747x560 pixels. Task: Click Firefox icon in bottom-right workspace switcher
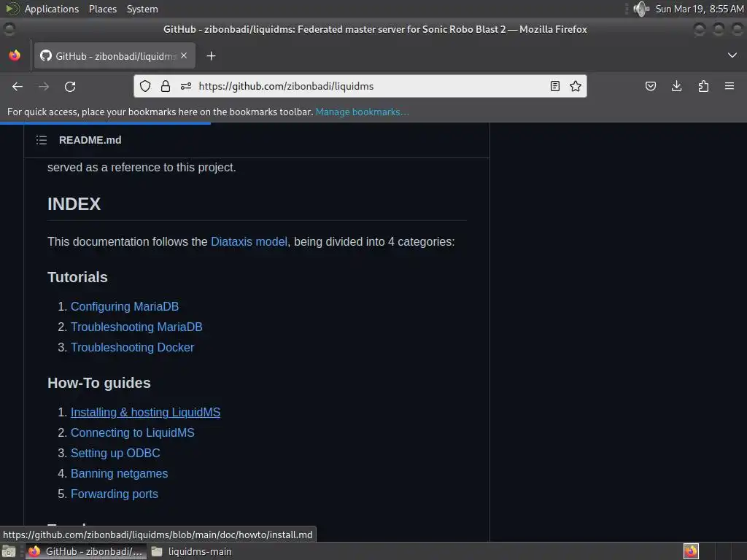coord(691,551)
